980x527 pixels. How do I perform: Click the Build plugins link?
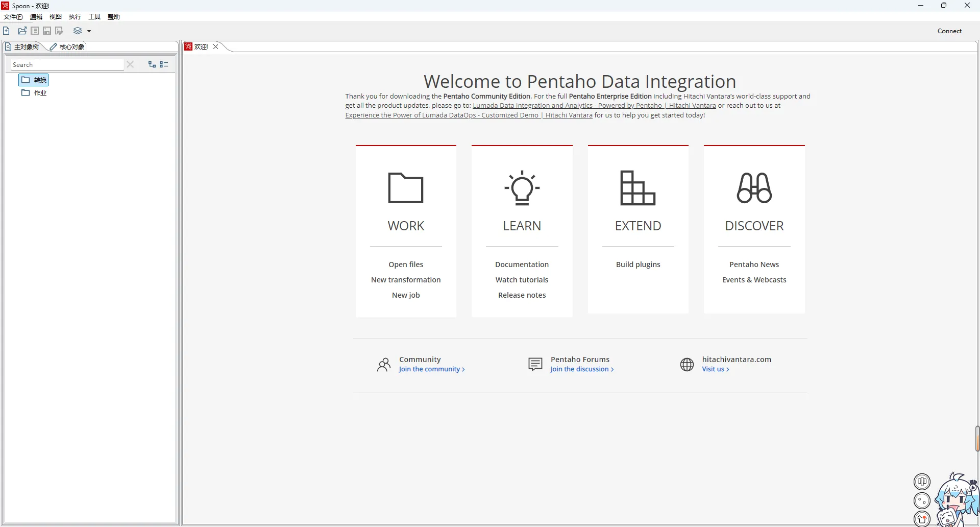(x=638, y=265)
